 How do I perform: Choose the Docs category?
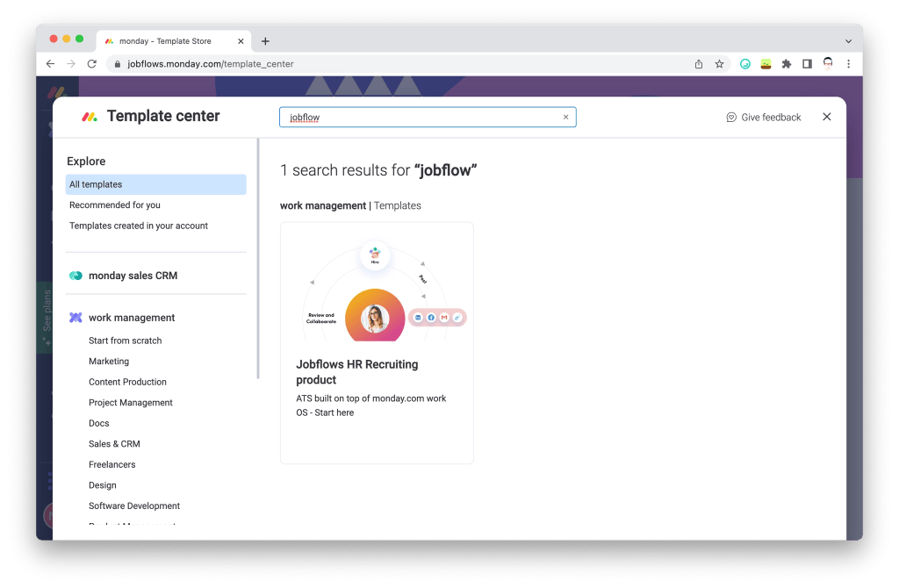[x=98, y=423]
